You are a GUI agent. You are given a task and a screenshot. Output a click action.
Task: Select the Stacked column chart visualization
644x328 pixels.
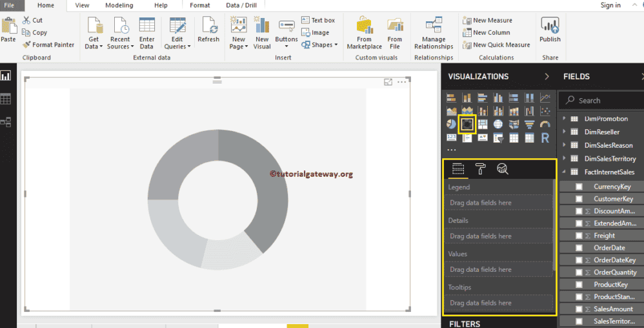click(467, 98)
